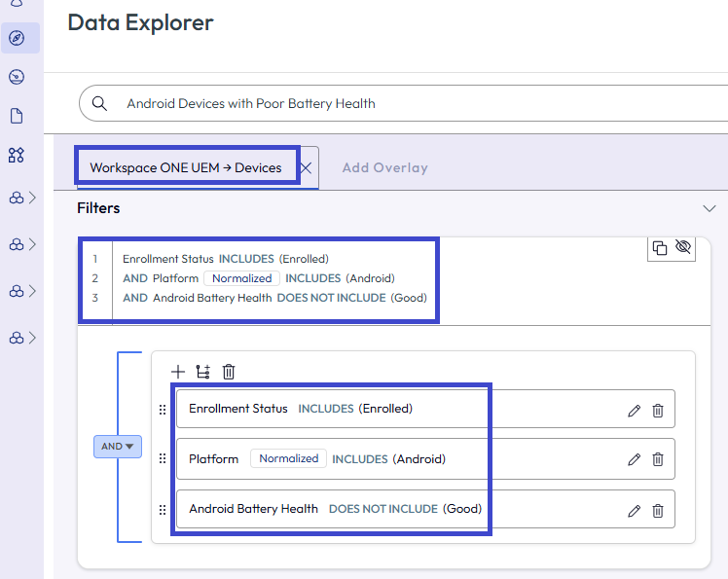Expand the second sidebar cluster chevron
The height and width of the screenshot is (579, 728).
[32, 244]
